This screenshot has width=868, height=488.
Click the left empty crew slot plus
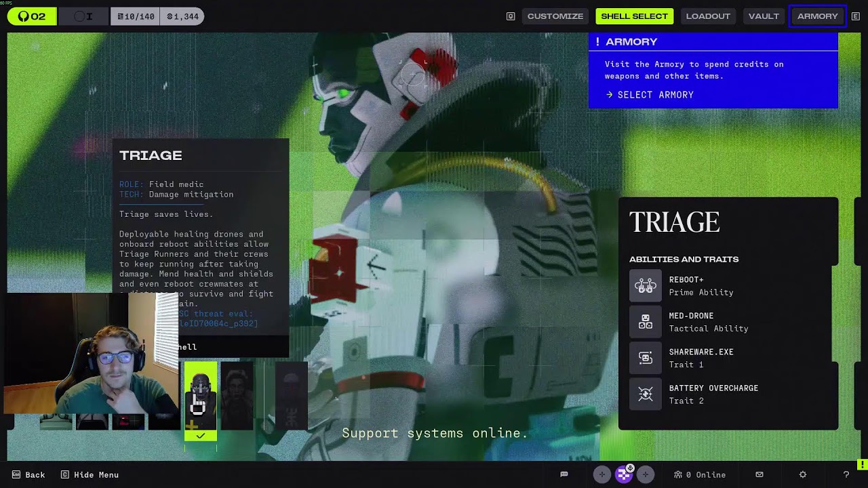601,474
